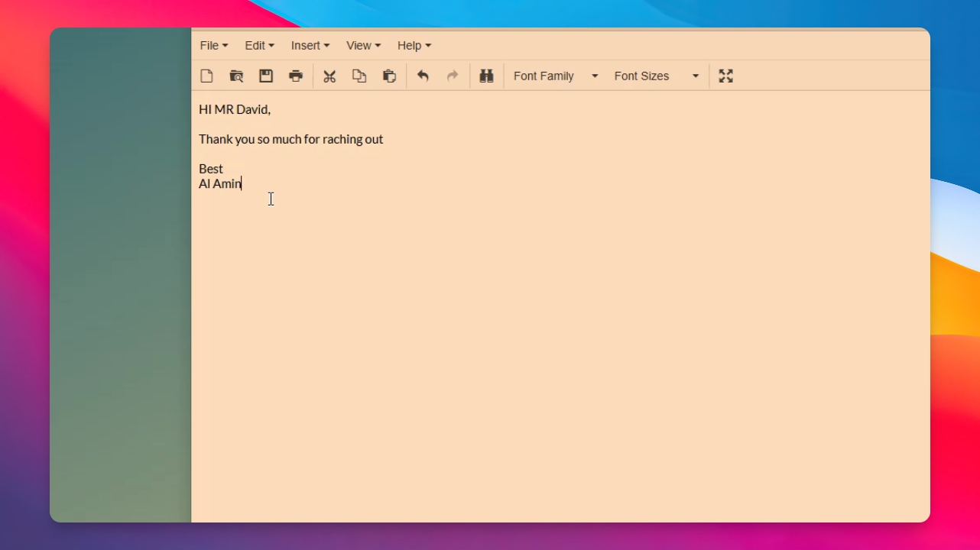Viewport: 980px width, 550px height.
Task: Expand the Font Family dropdown
Action: [556, 76]
